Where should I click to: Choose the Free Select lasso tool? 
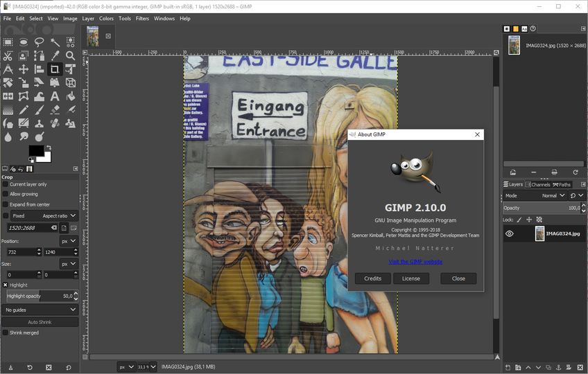click(x=39, y=42)
